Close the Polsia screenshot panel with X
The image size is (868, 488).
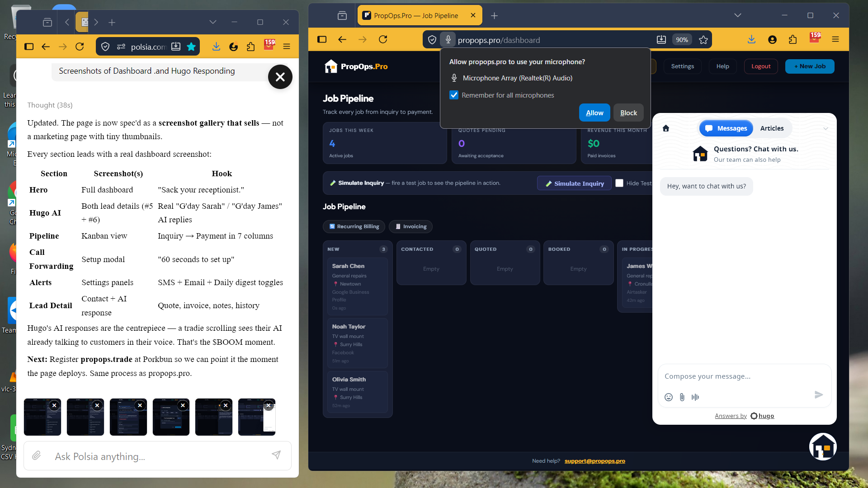tap(280, 77)
